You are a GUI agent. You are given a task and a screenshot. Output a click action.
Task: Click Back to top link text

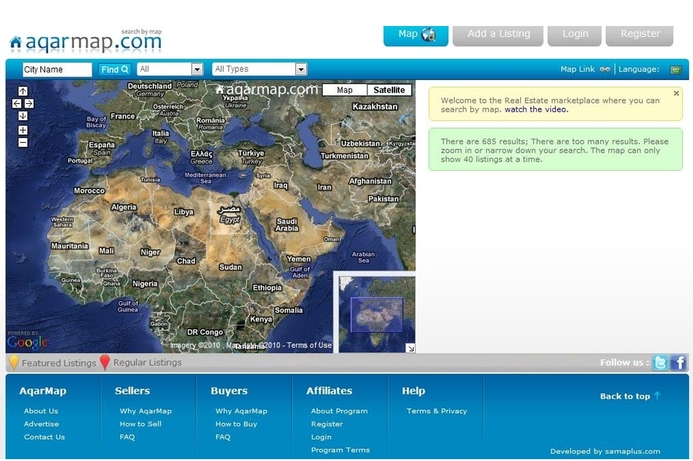point(625,396)
